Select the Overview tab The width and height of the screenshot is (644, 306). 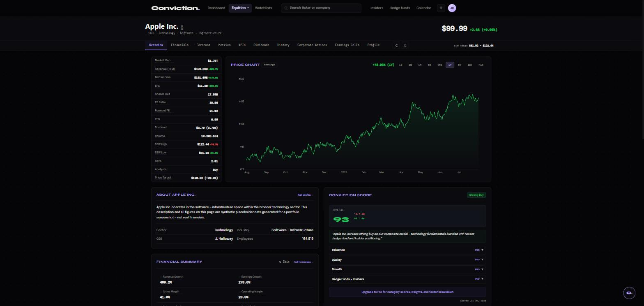click(156, 45)
